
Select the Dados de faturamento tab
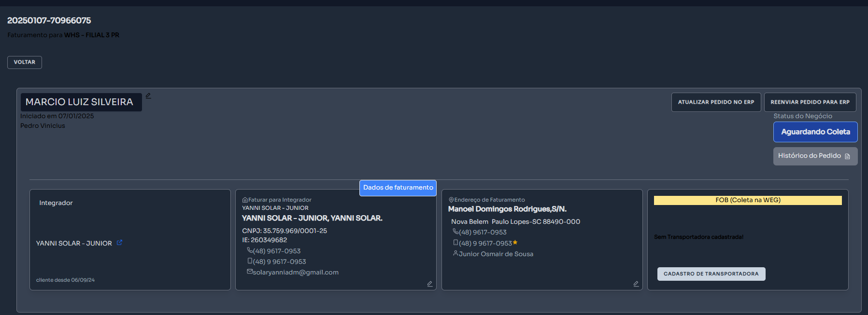[x=398, y=188]
